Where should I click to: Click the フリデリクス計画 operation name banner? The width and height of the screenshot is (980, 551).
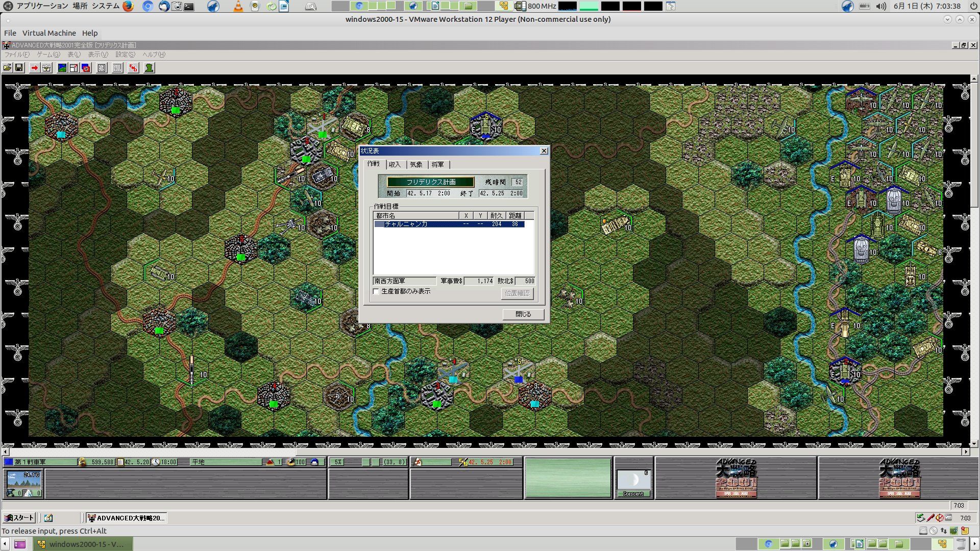[x=431, y=182]
